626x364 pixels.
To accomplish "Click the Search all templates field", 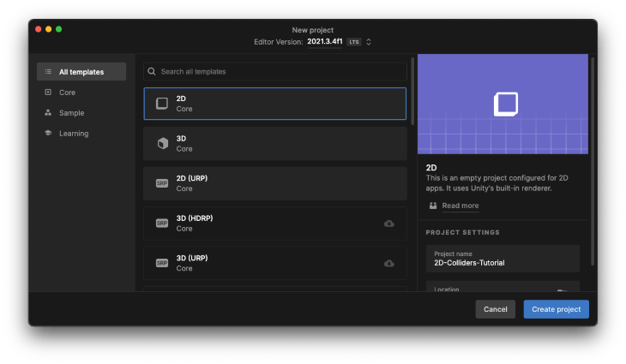I will (279, 71).
